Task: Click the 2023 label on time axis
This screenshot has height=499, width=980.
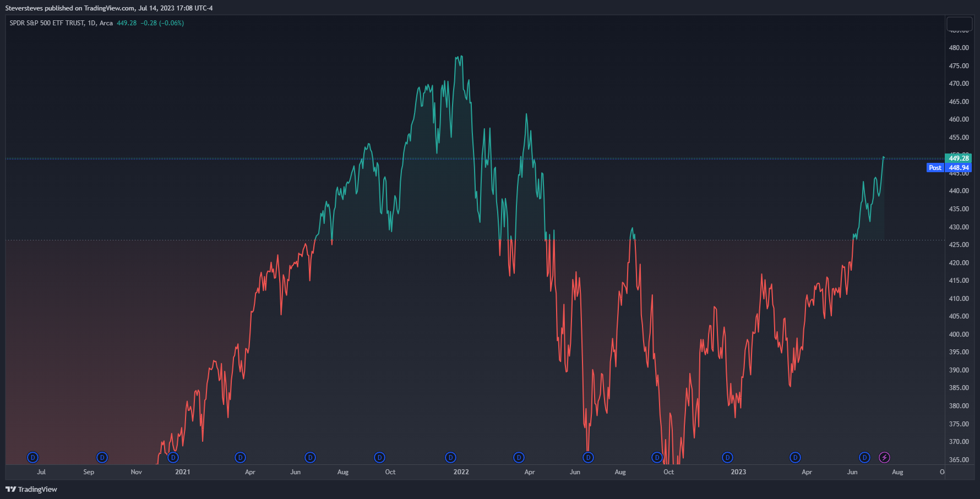Action: 738,472
